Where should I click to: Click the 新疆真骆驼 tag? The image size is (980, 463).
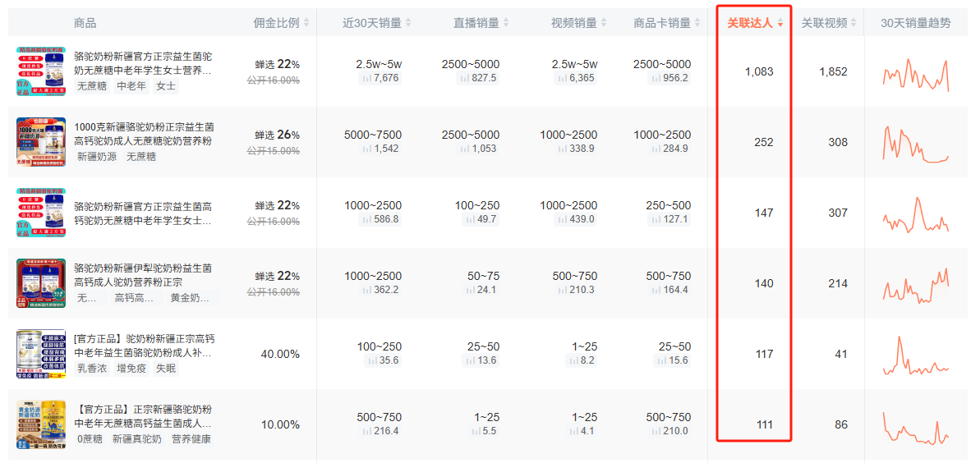pyautogui.click(x=137, y=438)
